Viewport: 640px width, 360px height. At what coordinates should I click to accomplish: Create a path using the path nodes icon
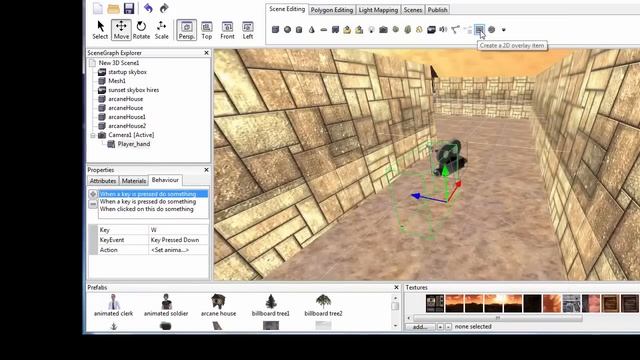(456, 29)
